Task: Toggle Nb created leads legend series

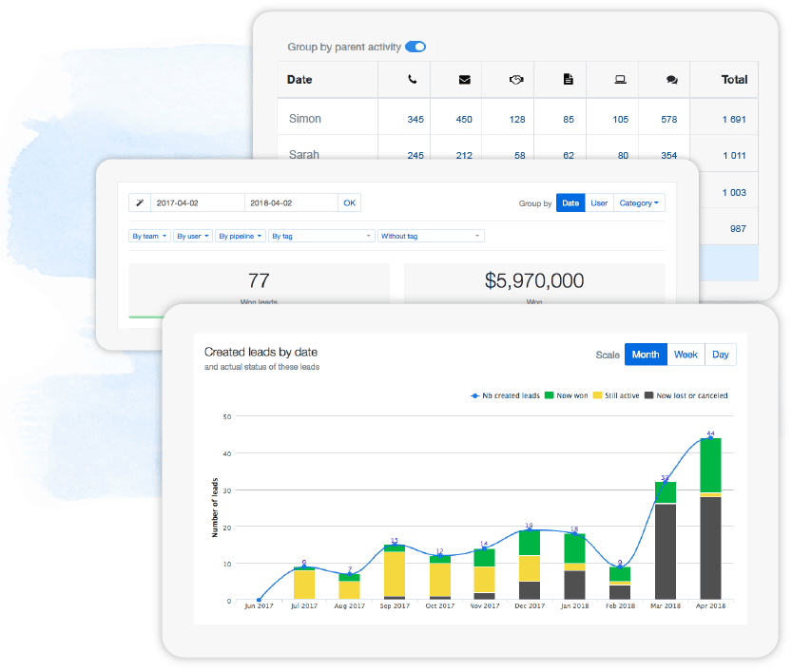Action: point(505,395)
